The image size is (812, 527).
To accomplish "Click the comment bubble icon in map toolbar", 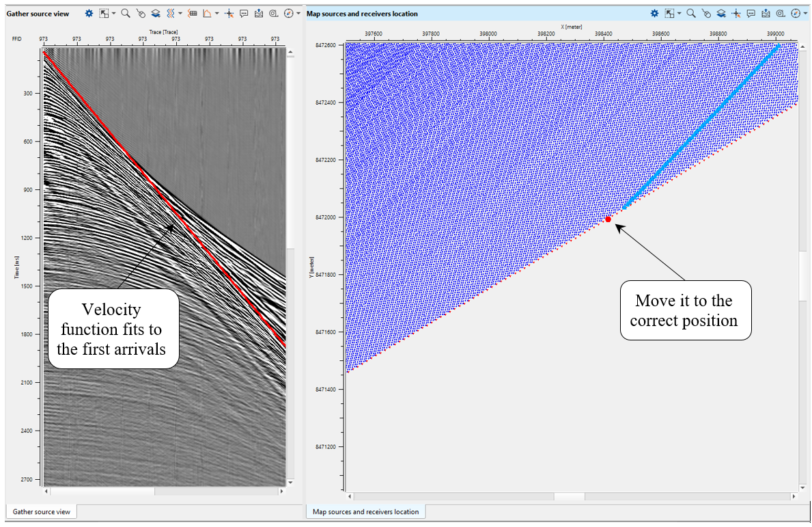I will pos(751,13).
